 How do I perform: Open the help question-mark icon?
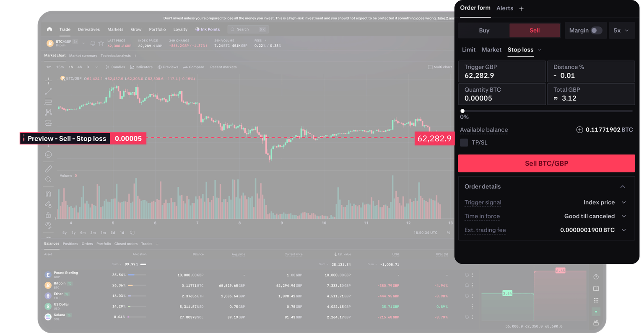(x=596, y=277)
